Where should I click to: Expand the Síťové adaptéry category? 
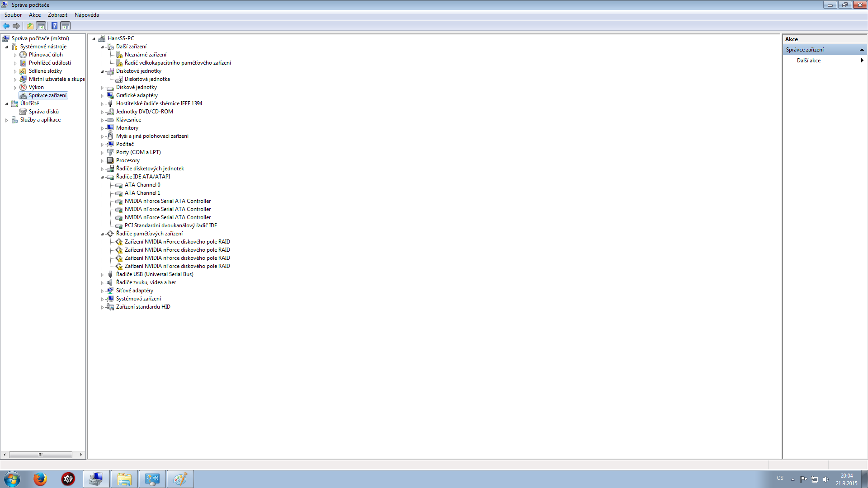coord(103,291)
